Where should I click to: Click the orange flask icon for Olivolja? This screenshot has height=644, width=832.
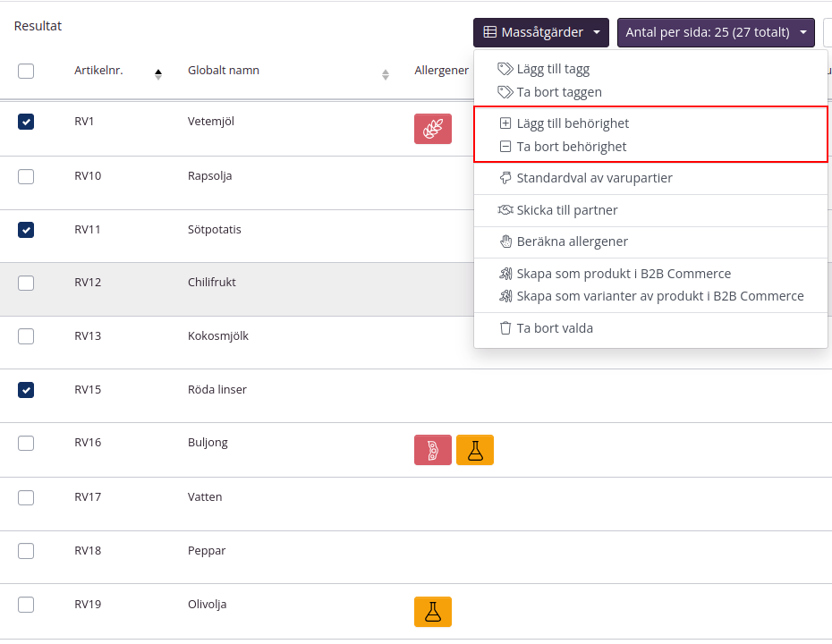coord(432,612)
